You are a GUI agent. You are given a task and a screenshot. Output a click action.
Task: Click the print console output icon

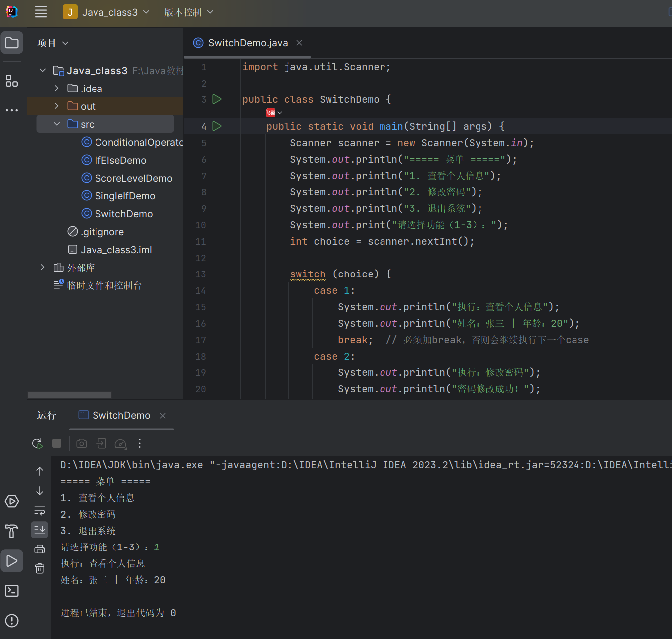[x=40, y=549]
